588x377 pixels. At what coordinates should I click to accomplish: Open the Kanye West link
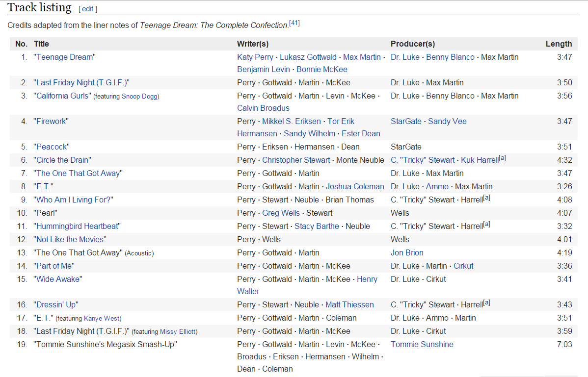102,318
